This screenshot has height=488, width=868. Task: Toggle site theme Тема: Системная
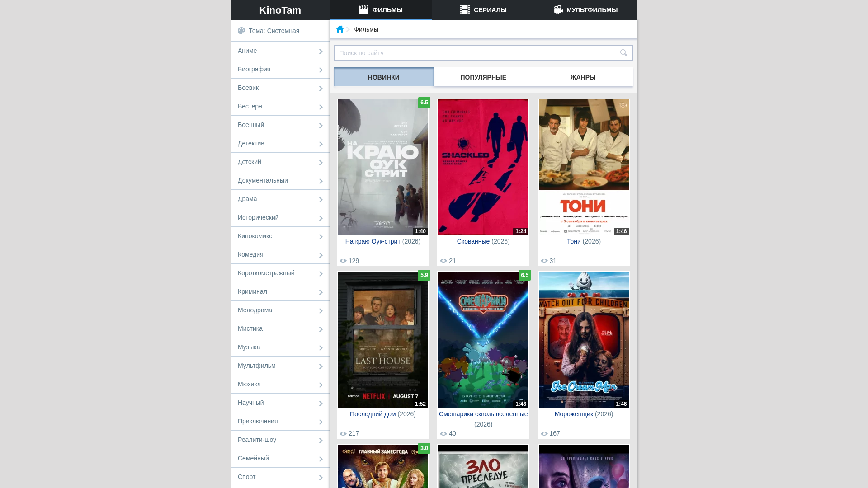280,31
